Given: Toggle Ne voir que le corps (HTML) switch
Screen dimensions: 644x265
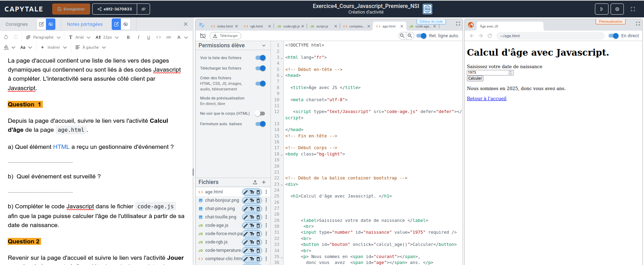Looking at the screenshot, I should (x=260, y=113).
